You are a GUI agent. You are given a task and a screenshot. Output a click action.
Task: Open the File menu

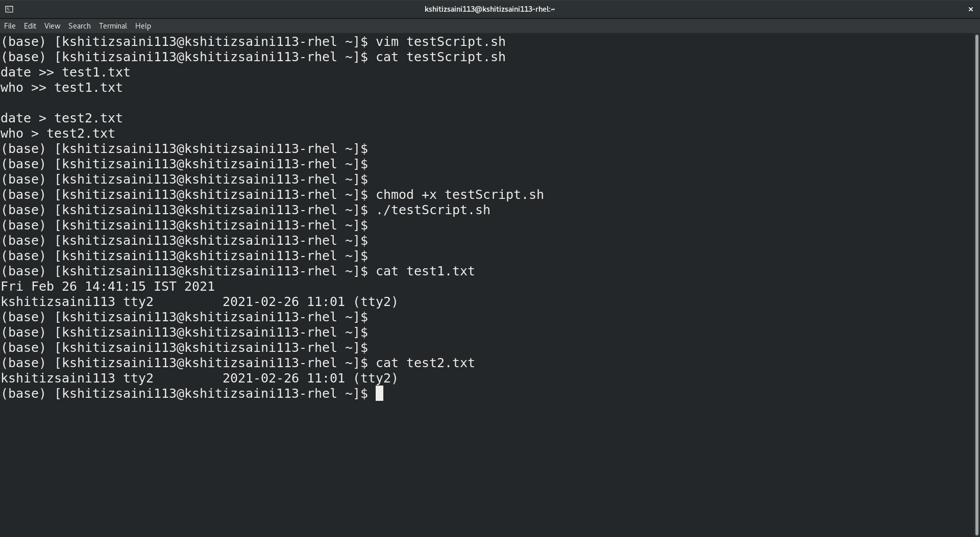tap(10, 26)
